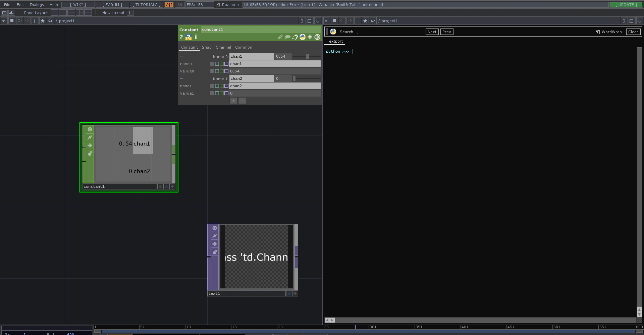
Task: Click the UPDATE button
Action: (x=626, y=5)
